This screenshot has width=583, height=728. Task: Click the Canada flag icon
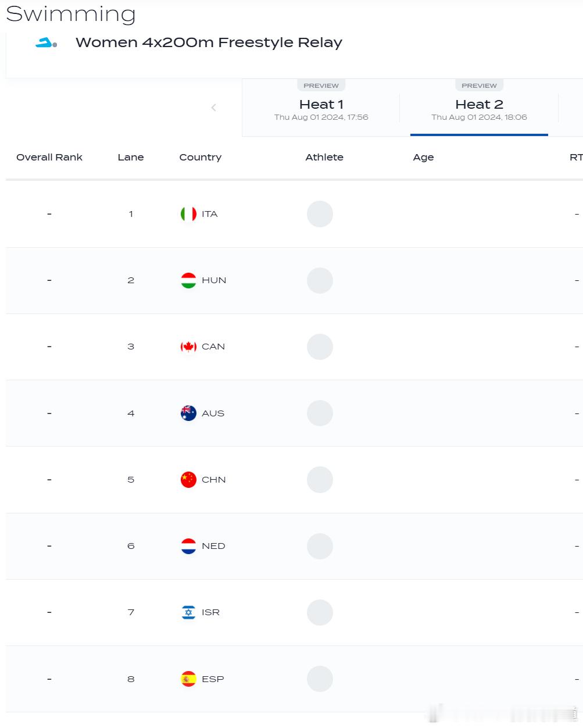(x=188, y=347)
